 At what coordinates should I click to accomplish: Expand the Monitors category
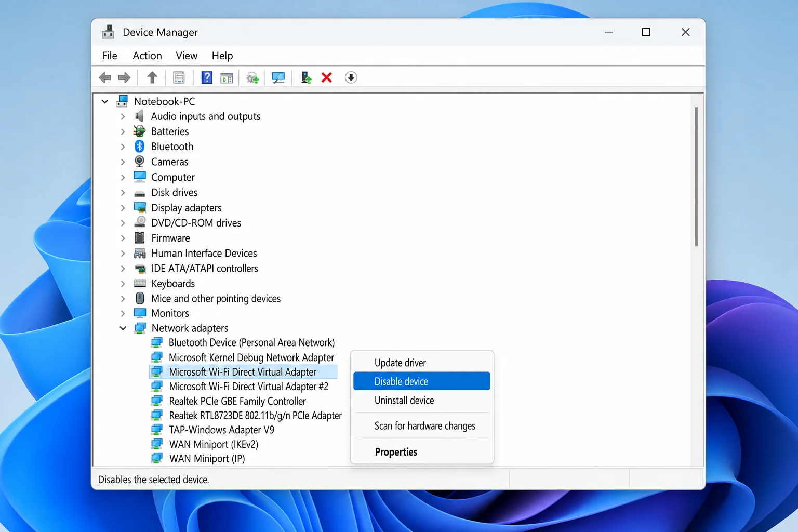pyautogui.click(x=123, y=314)
